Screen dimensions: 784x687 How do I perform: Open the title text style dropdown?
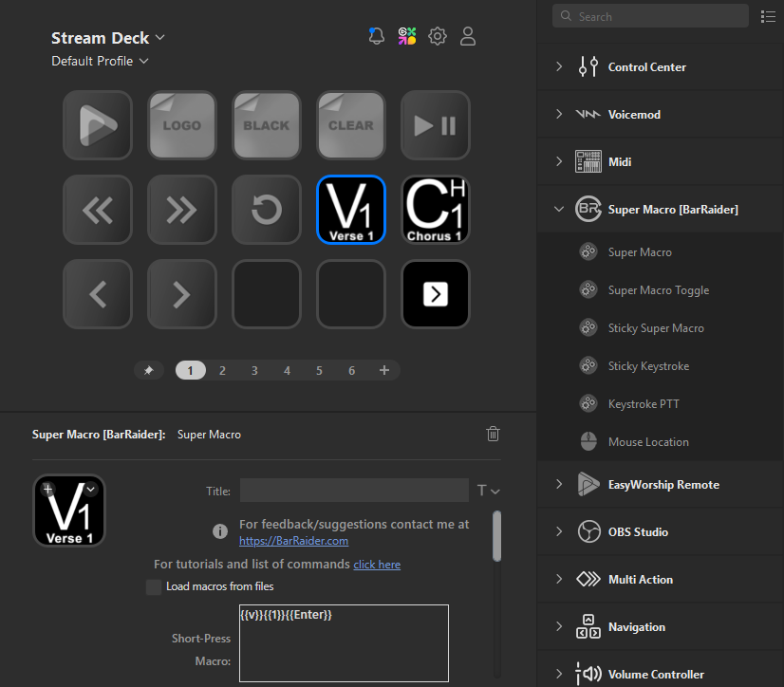[489, 491]
